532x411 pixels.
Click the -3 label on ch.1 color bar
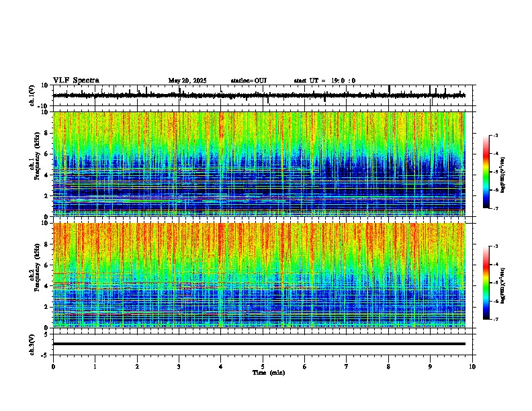(x=495, y=135)
